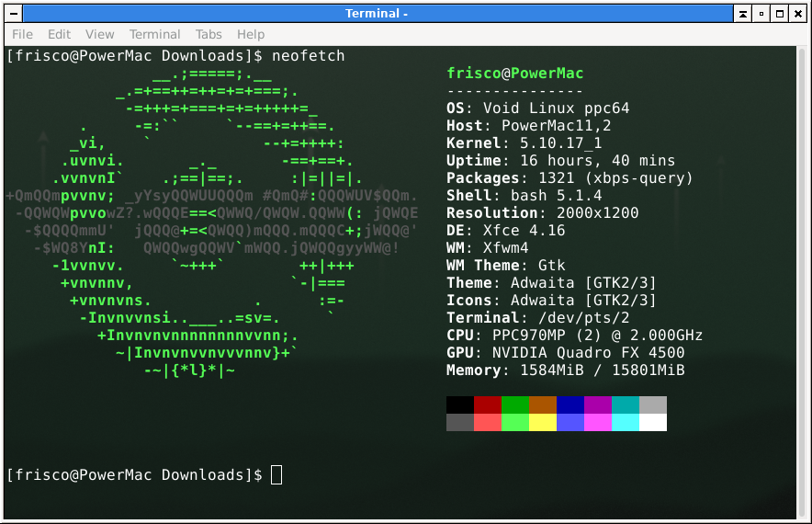Maximize the Terminal window
Viewport: 812px width, 524px height.
tap(779, 14)
